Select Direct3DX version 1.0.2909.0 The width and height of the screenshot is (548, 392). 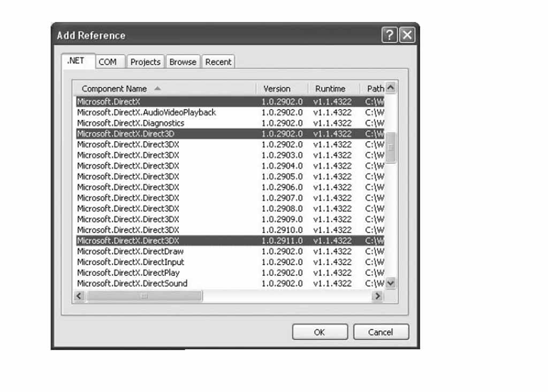[230, 219]
